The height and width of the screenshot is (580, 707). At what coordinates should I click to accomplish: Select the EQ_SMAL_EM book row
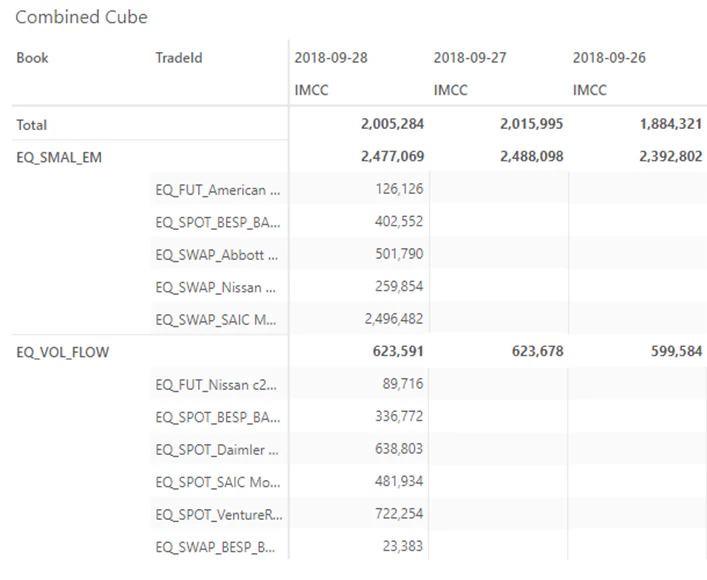(x=59, y=157)
